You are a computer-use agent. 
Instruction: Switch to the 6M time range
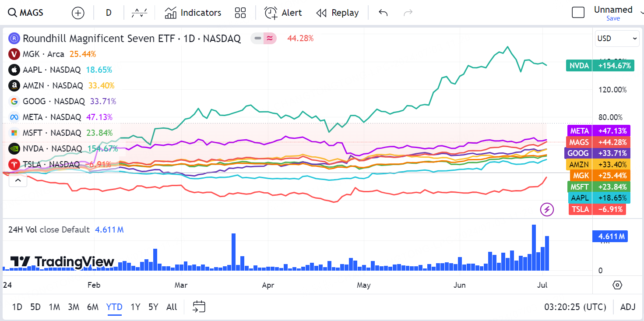point(93,307)
